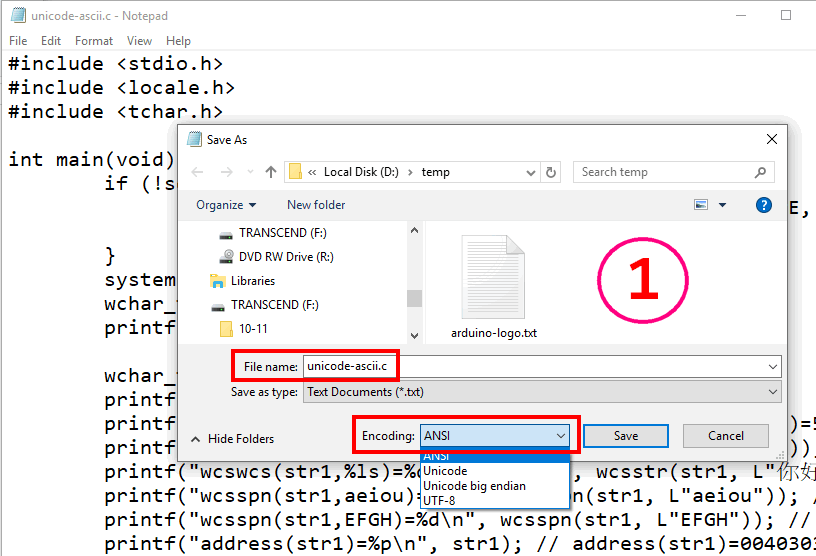Viewport: 816px width, 556px height.
Task: Click the Up one level arrow
Action: coord(270,172)
